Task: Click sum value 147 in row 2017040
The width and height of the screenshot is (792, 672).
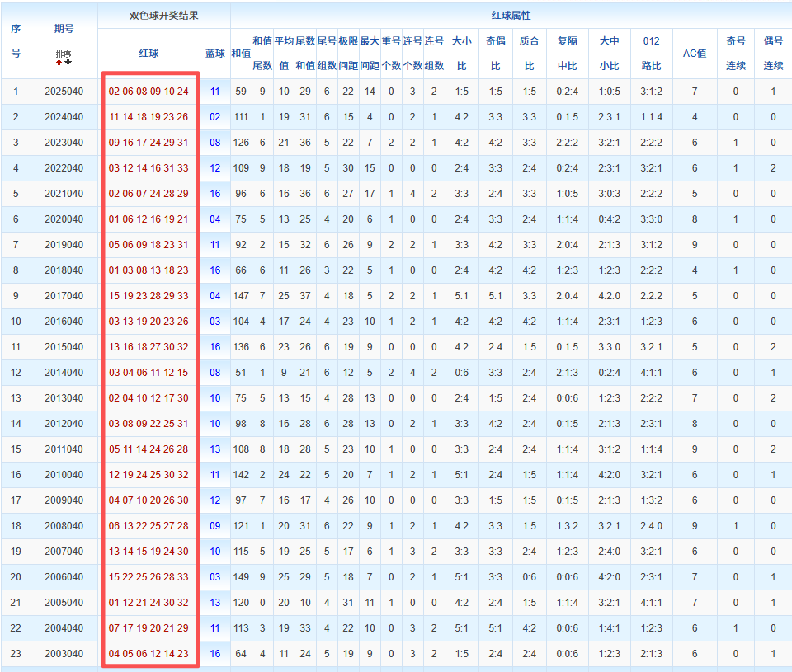Action: point(241,296)
